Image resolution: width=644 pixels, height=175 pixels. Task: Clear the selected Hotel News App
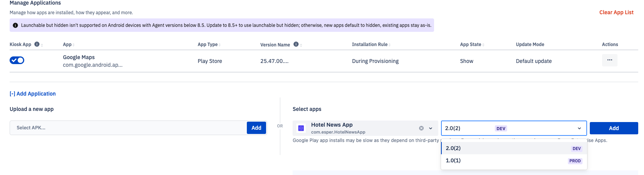421,128
